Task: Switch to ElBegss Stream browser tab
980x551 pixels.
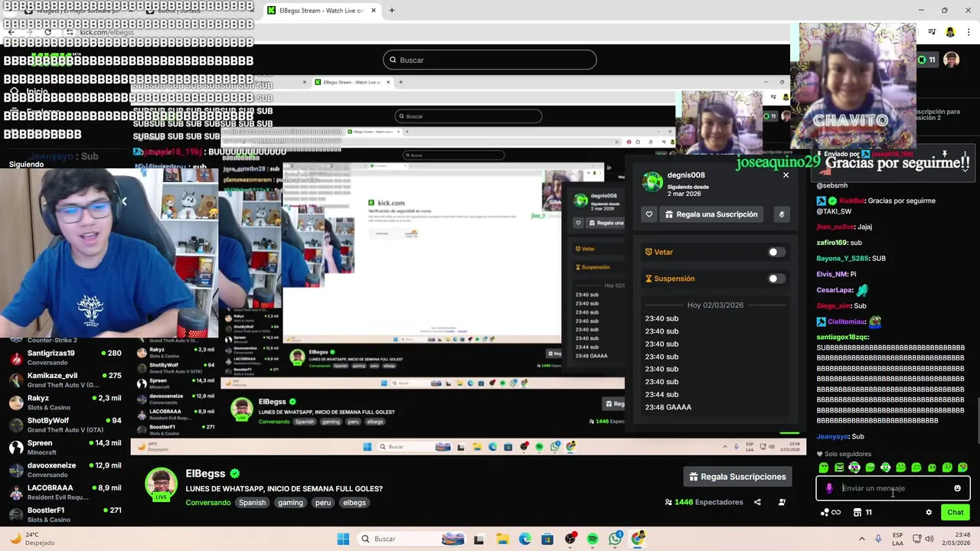Action: coord(322,11)
